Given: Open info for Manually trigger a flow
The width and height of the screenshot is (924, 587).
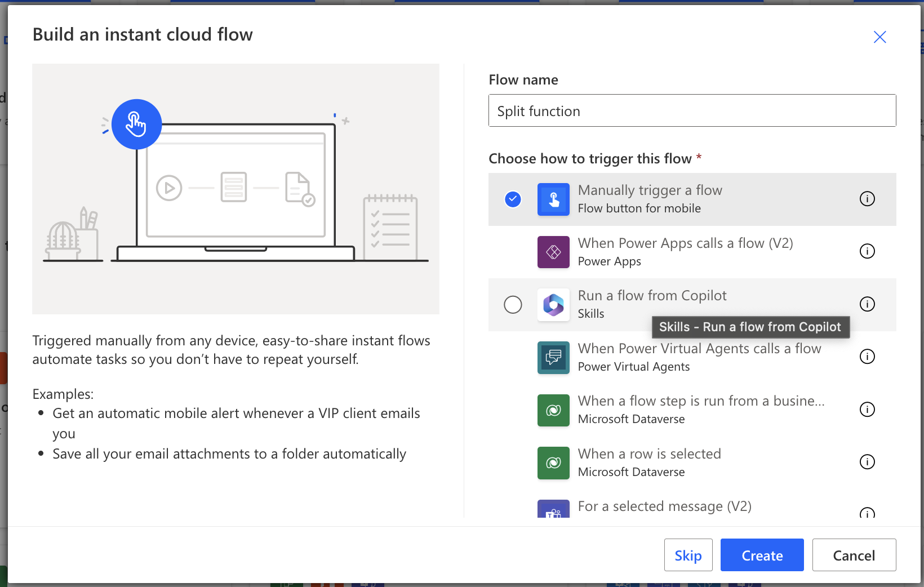Looking at the screenshot, I should coord(867,199).
